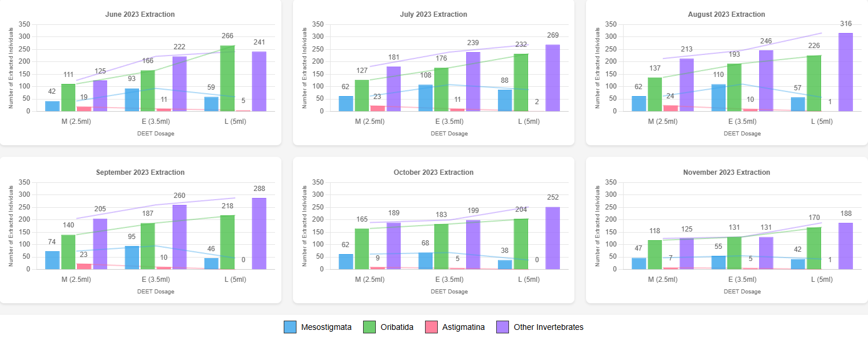
Task: Select the 226 green bar in August chart
Action: 814,83
